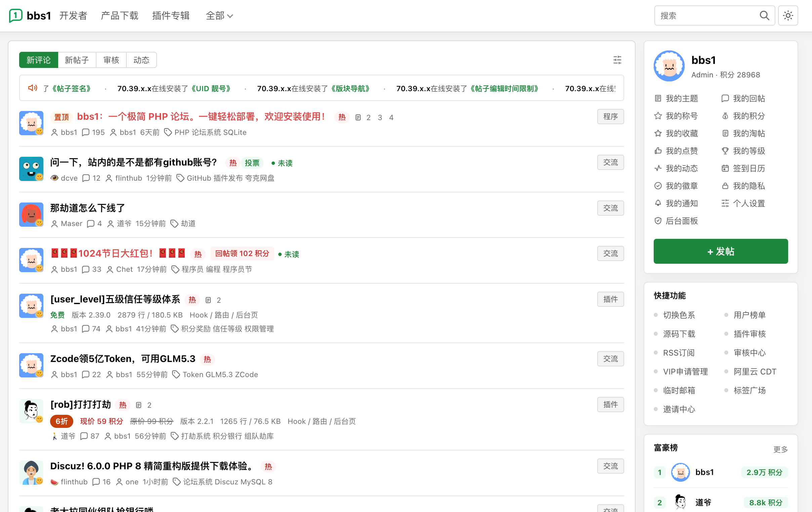Open 签到日历 with the calendar icon

point(743,169)
